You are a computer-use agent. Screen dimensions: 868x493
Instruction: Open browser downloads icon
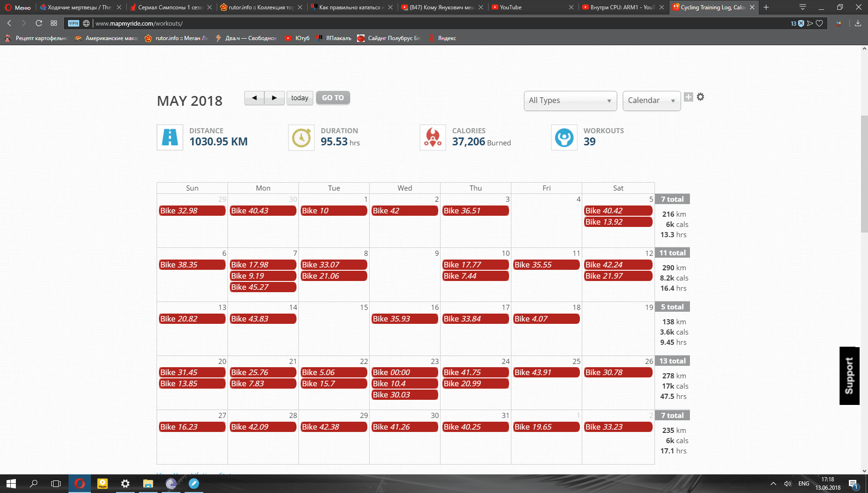point(858,23)
